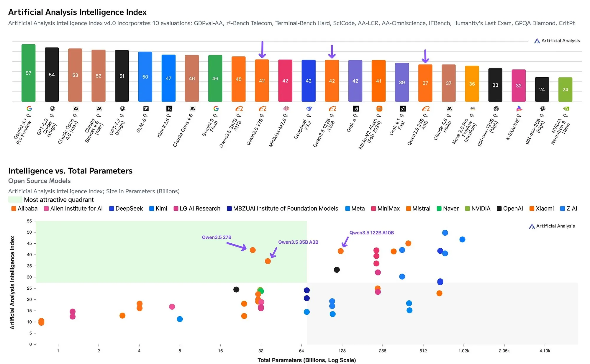Toggle the DeepSeek series in the legend

click(126, 209)
